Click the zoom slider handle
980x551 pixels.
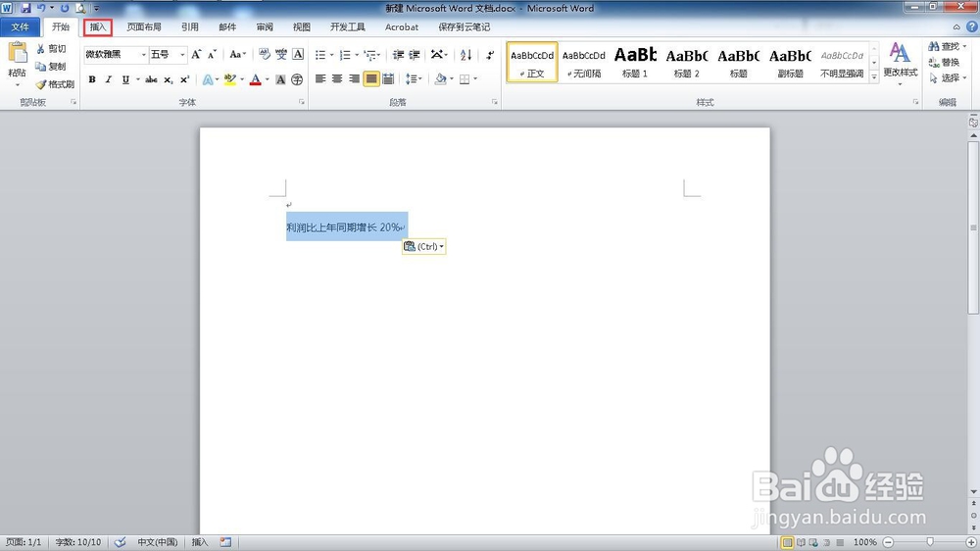[x=930, y=542]
